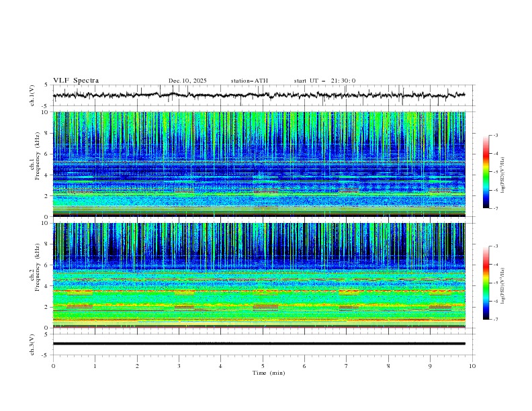
Task: Click the 'station=ATH' label
Action: click(249, 81)
